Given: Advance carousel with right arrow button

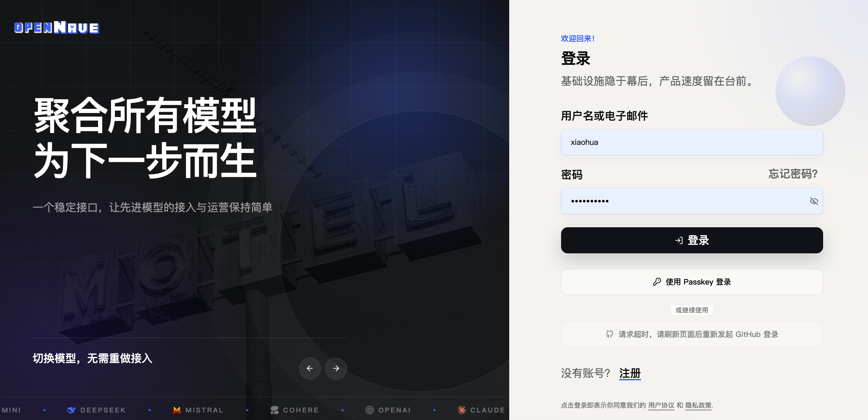Looking at the screenshot, I should [336, 368].
